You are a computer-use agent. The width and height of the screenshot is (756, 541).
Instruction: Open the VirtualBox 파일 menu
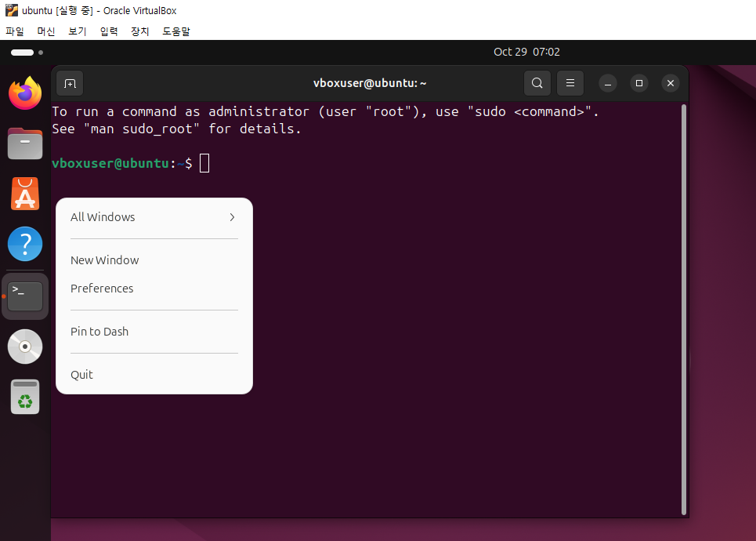tap(14, 31)
